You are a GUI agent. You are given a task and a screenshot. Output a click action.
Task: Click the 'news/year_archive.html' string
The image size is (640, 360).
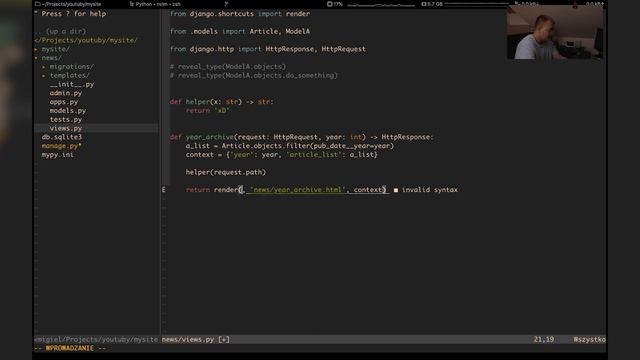[x=298, y=190]
